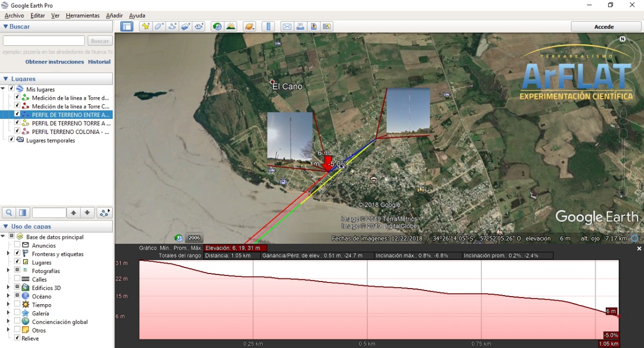Check the Anuncios layer box

click(17, 245)
